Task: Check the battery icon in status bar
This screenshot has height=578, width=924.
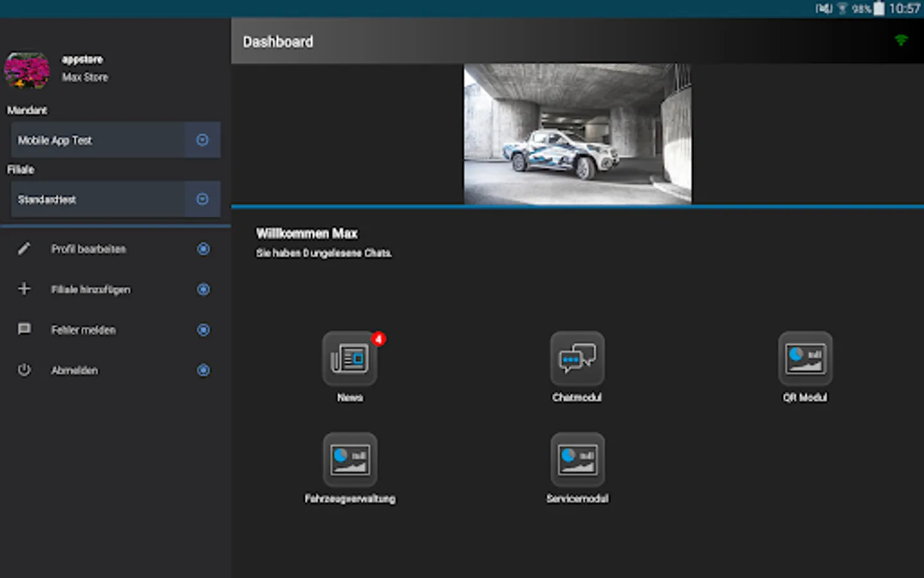Action: pyautogui.click(x=879, y=8)
